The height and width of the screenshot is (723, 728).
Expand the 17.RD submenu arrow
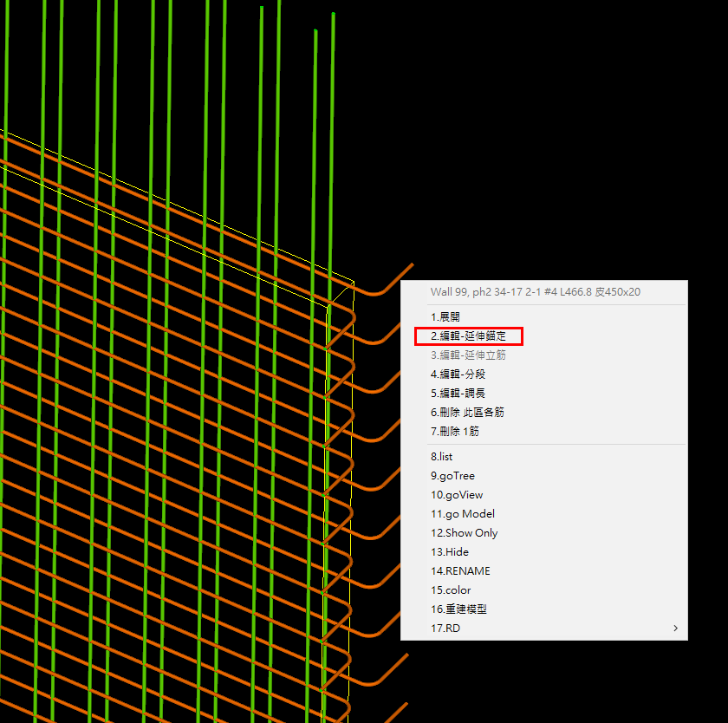(675, 628)
